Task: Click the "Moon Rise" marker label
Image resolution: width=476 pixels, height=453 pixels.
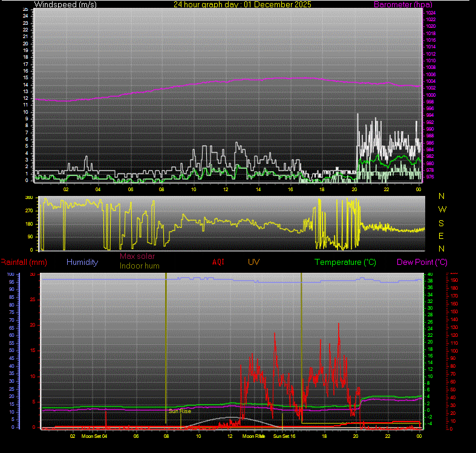Action: pyautogui.click(x=253, y=436)
